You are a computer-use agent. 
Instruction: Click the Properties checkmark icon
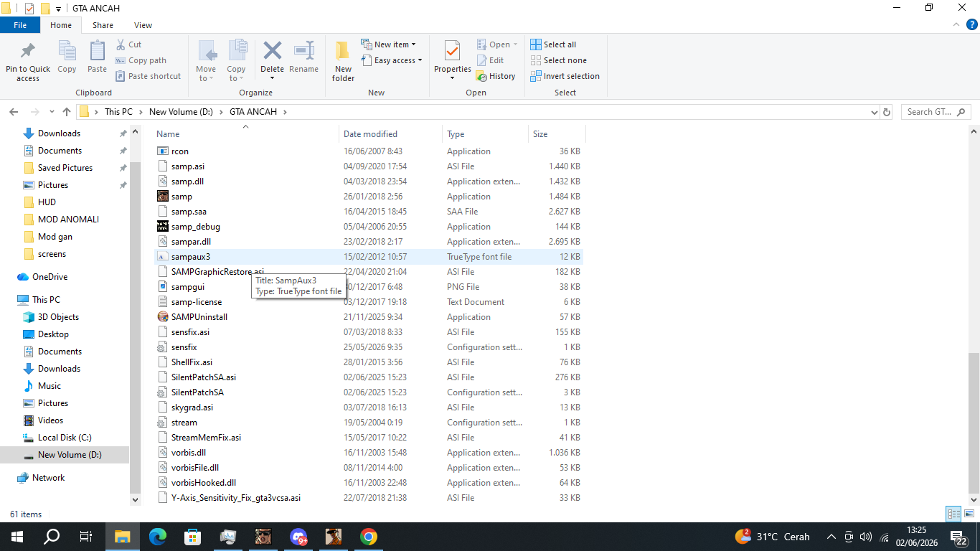(x=452, y=51)
